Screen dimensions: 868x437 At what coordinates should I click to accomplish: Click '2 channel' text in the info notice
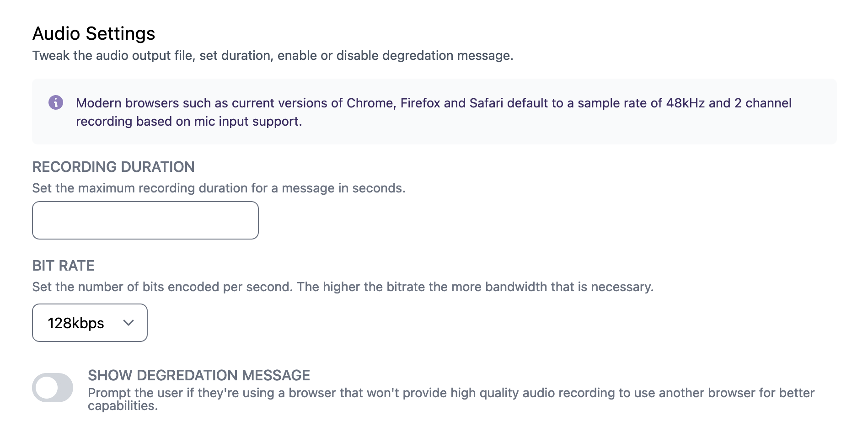click(763, 103)
